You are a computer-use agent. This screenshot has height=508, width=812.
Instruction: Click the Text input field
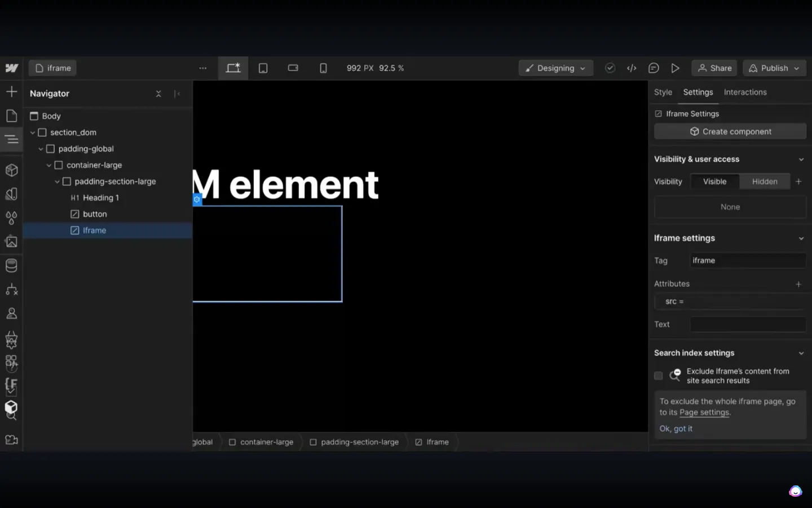[748, 325]
